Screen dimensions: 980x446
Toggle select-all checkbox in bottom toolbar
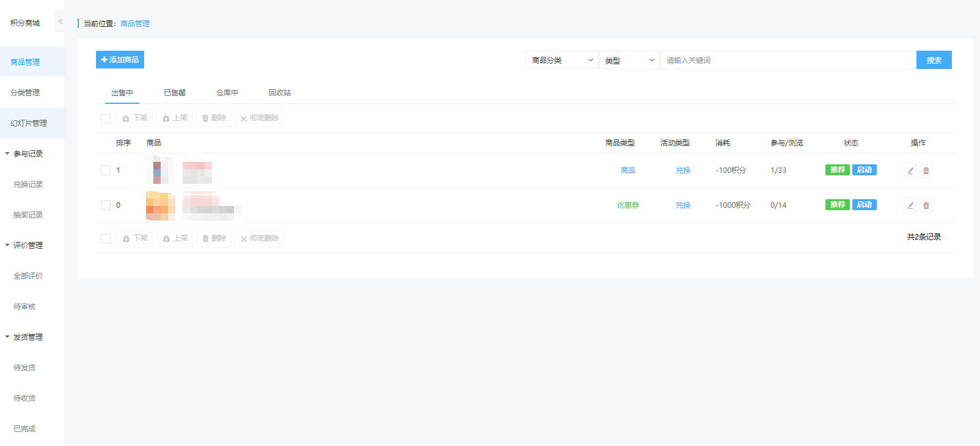pos(106,239)
